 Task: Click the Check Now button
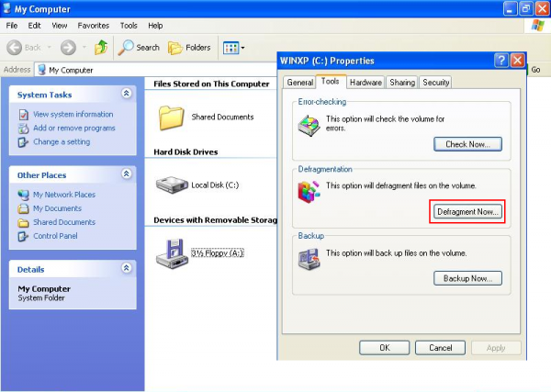point(467,144)
